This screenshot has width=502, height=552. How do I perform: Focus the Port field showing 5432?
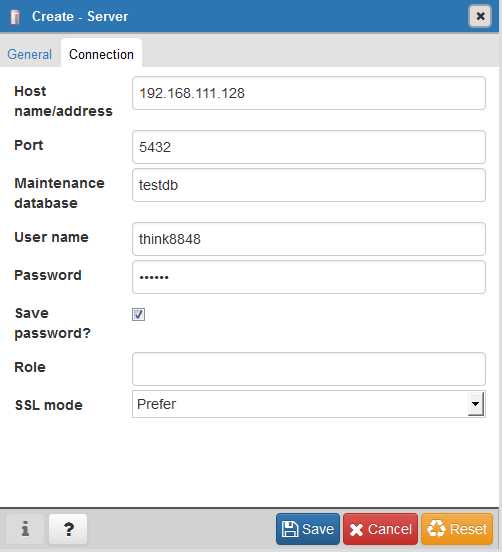(309, 147)
